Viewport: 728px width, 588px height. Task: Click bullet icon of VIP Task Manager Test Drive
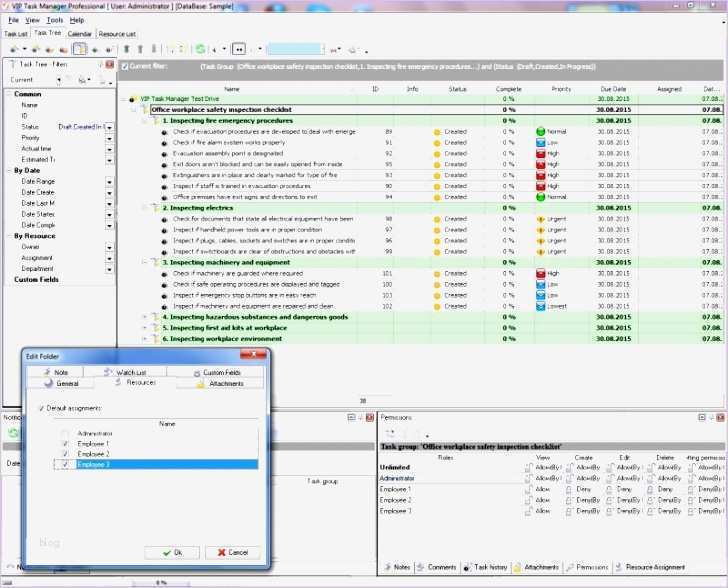[x=132, y=99]
